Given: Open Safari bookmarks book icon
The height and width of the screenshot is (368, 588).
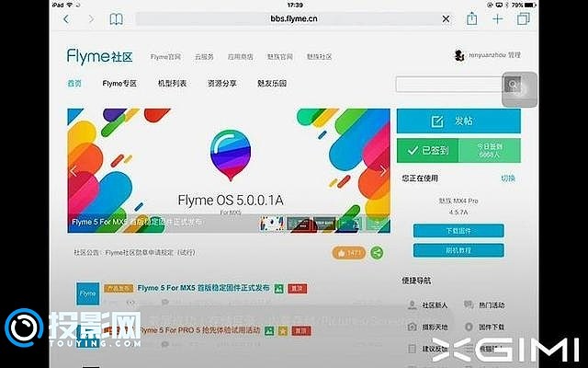Looking at the screenshot, I should (x=116, y=18).
